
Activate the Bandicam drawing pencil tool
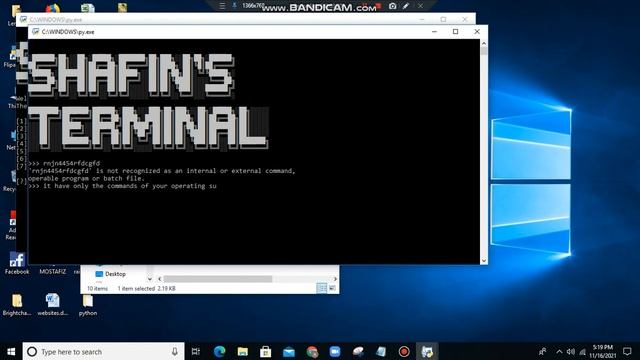click(x=406, y=6)
